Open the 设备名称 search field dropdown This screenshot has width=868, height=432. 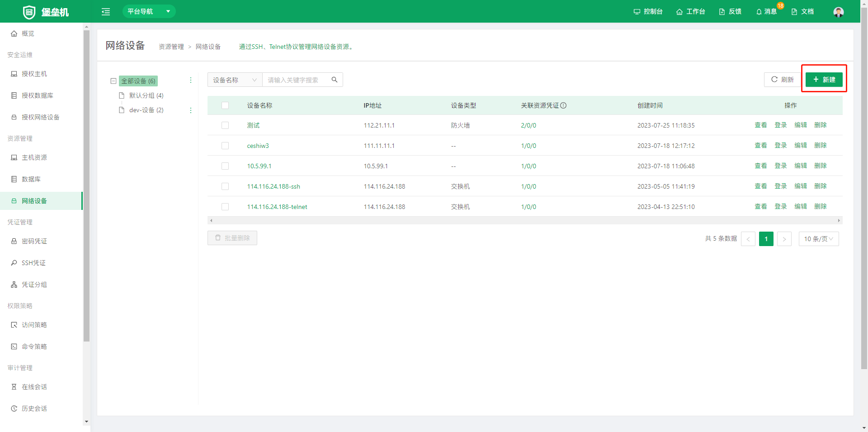(235, 80)
